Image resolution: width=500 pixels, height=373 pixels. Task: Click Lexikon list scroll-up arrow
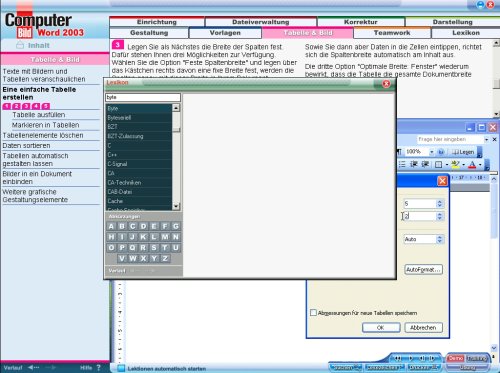pyautogui.click(x=176, y=108)
